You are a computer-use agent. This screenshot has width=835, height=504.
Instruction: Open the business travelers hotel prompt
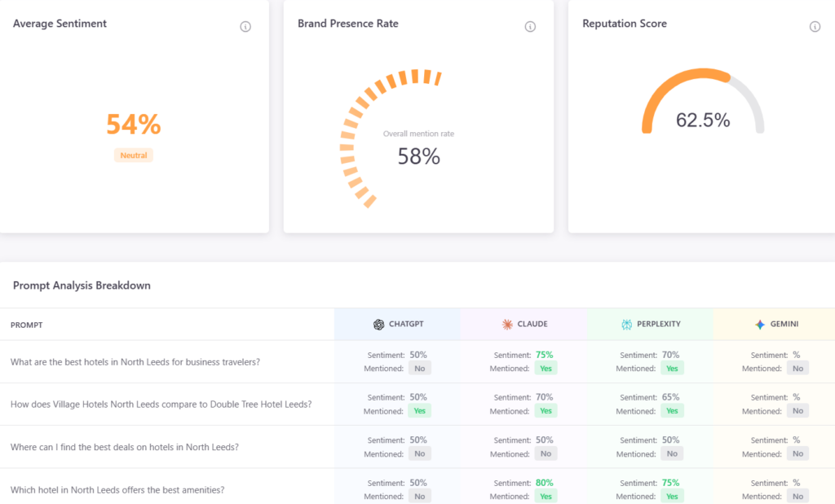(135, 362)
